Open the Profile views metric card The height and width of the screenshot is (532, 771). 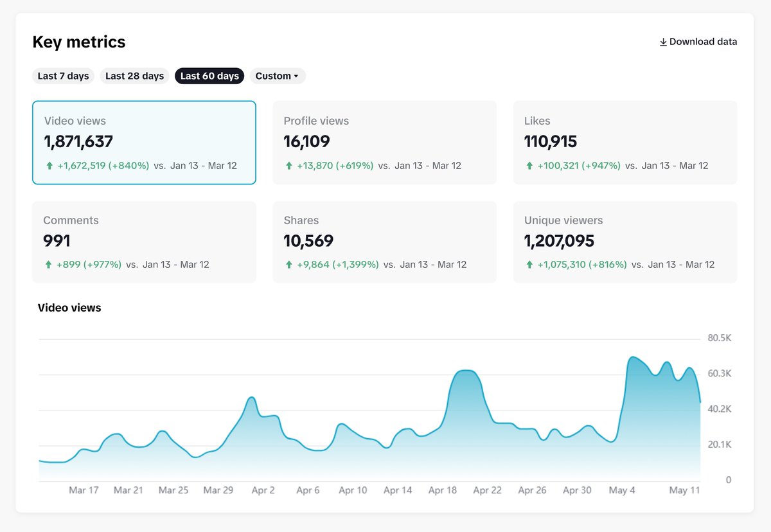click(384, 142)
